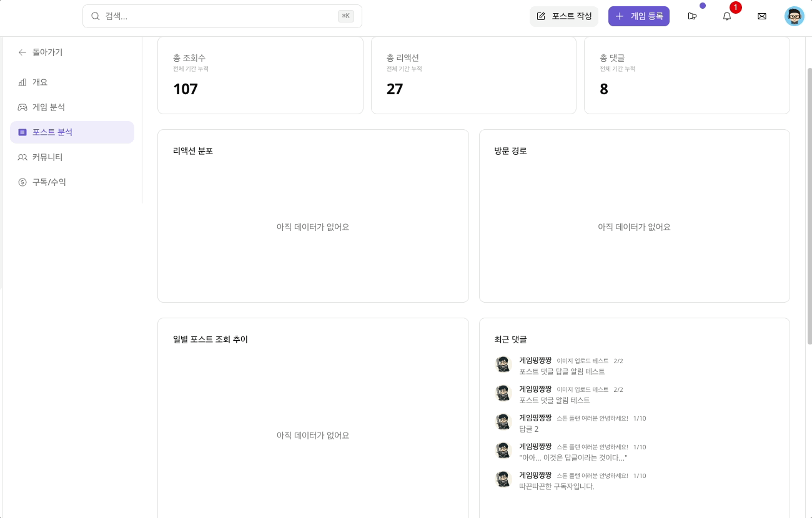Click the 총 리액션 stat card
Screen dimensions: 812x518
[473, 76]
